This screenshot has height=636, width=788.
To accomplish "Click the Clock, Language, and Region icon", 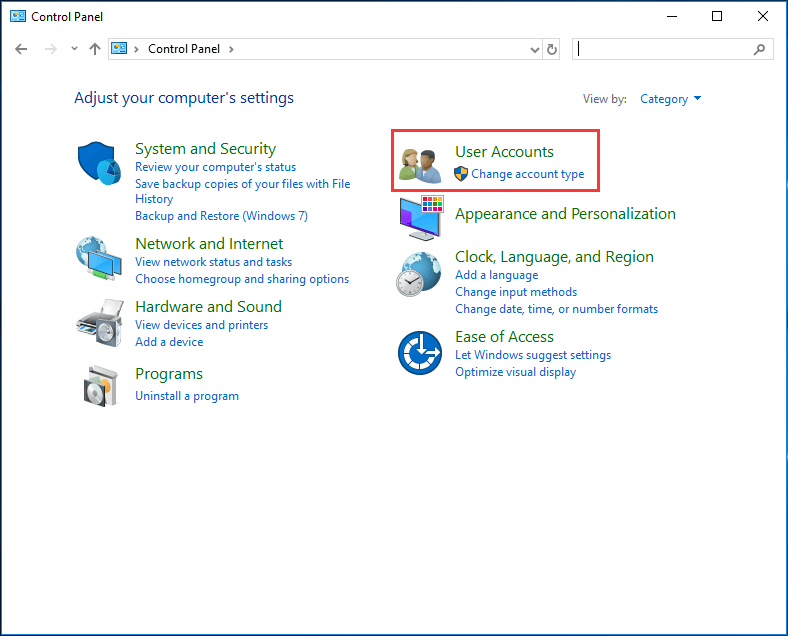I will tap(419, 274).
